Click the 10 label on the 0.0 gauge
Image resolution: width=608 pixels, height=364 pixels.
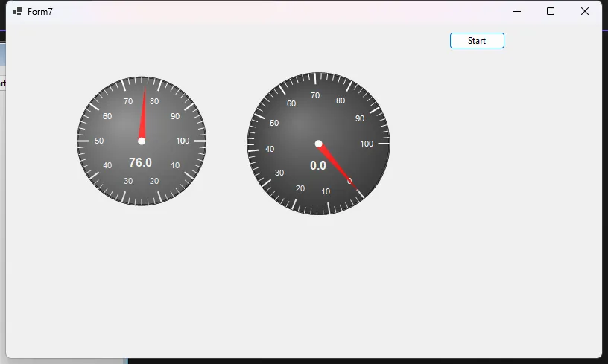pos(326,191)
